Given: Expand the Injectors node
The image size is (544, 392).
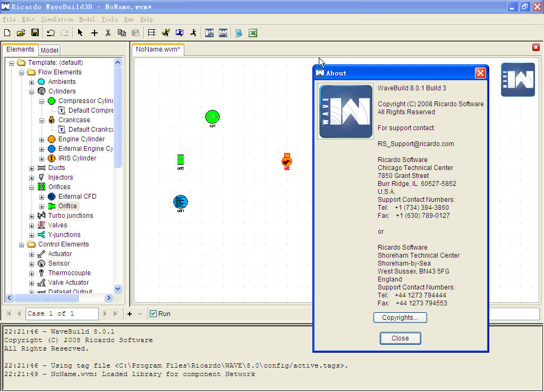Looking at the screenshot, I should 31,178.
